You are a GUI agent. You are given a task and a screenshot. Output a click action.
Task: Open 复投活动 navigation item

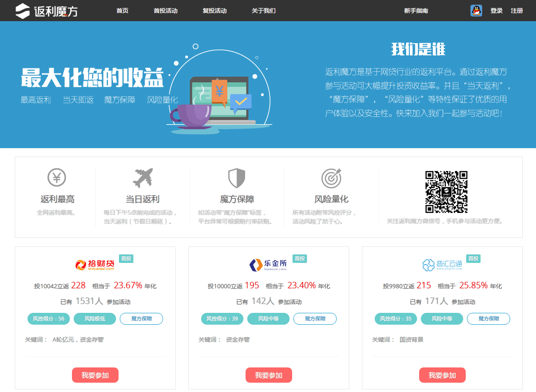click(x=215, y=11)
